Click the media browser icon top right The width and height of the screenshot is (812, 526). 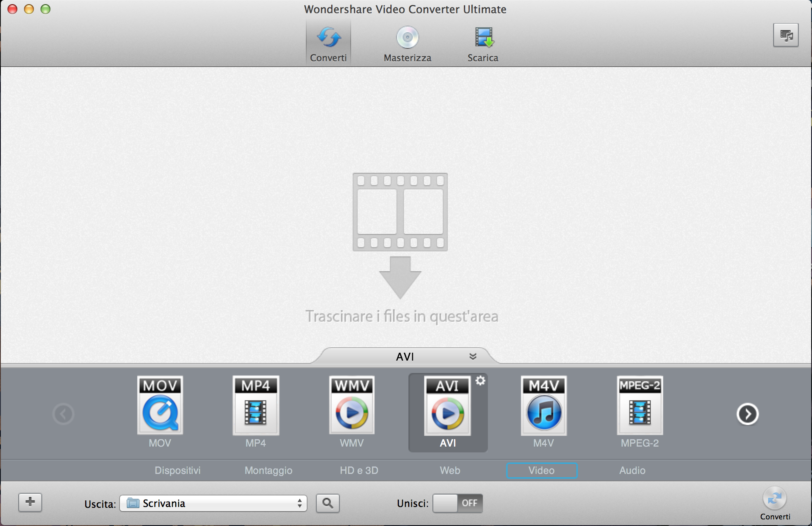(786, 36)
